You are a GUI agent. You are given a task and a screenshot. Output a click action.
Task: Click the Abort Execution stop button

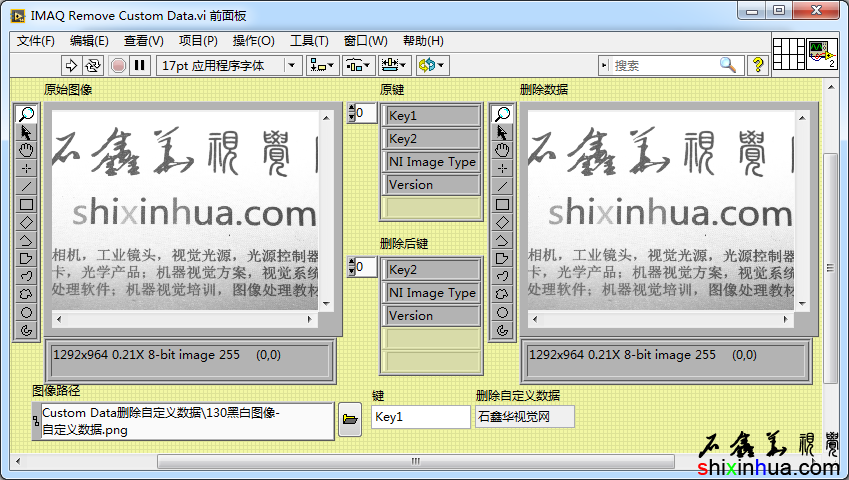point(117,65)
